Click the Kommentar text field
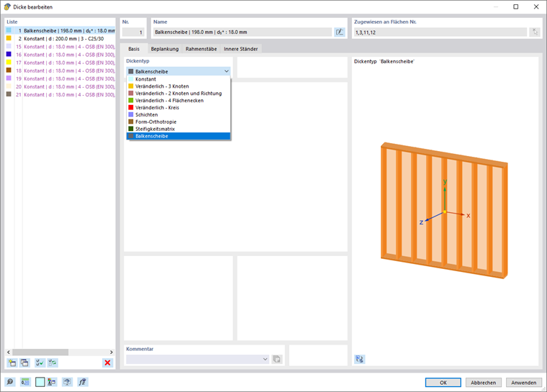This screenshot has height=392, width=547. (x=194, y=359)
